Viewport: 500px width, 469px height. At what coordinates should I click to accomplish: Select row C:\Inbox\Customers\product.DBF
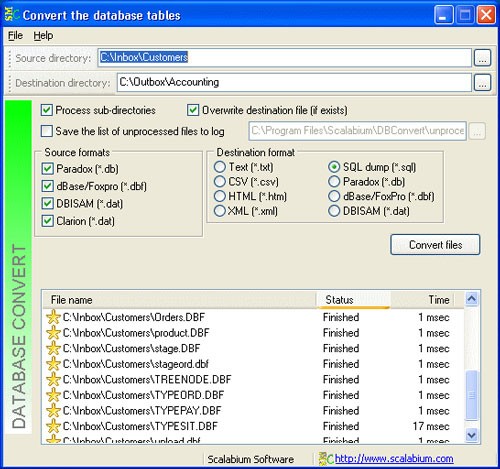tap(253, 333)
